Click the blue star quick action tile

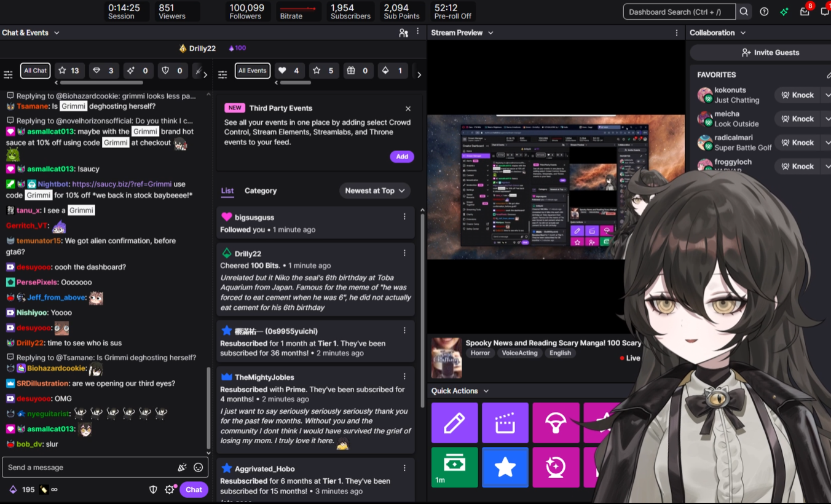(x=505, y=467)
